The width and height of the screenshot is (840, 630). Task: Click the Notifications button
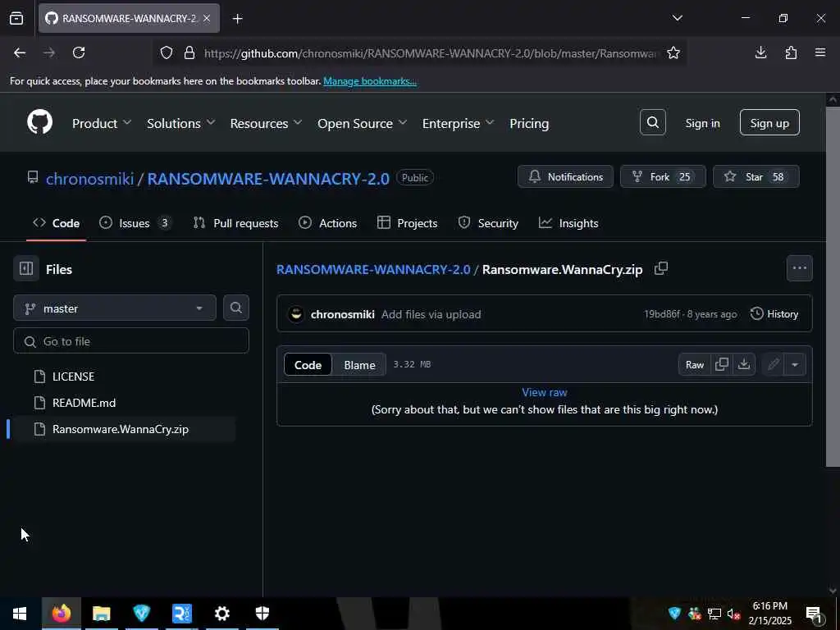pos(565,177)
